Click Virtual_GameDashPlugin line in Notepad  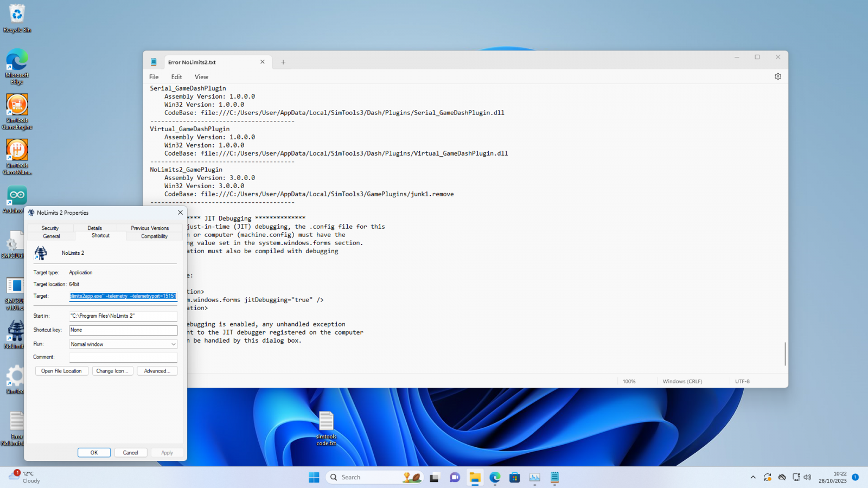pos(190,129)
